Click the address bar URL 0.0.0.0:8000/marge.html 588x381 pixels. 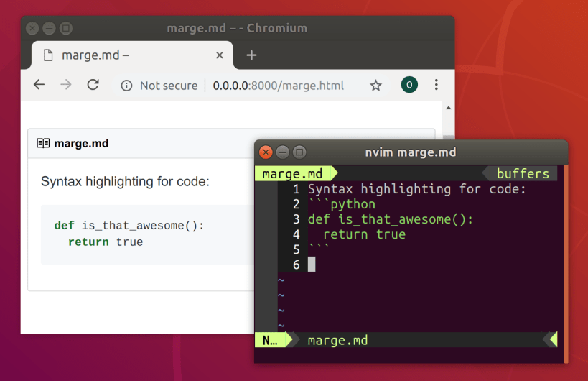click(x=279, y=86)
